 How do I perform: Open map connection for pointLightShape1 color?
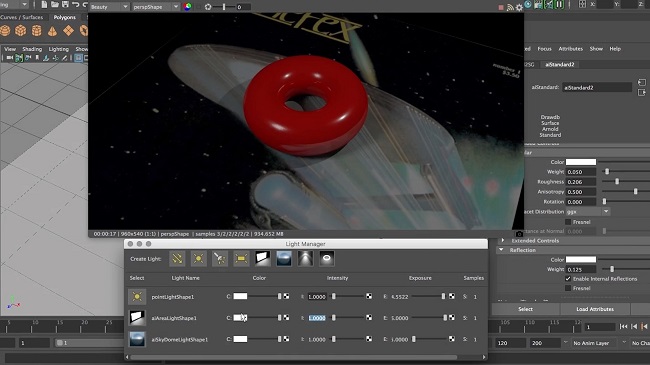[286, 296]
